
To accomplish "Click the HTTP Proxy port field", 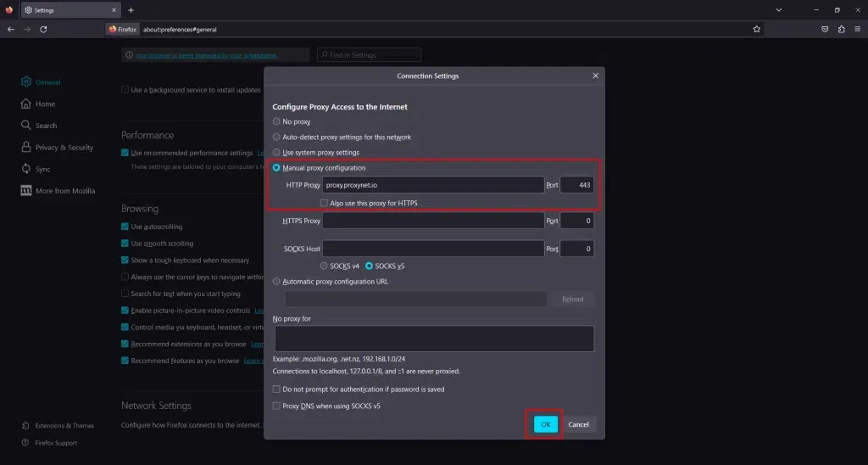I will pyautogui.click(x=576, y=185).
